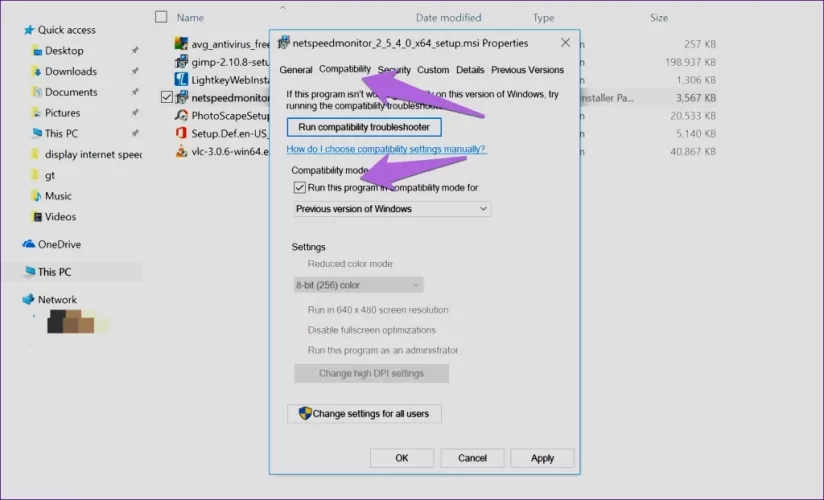Open the Previous version of Windows dropdown

[x=392, y=209]
